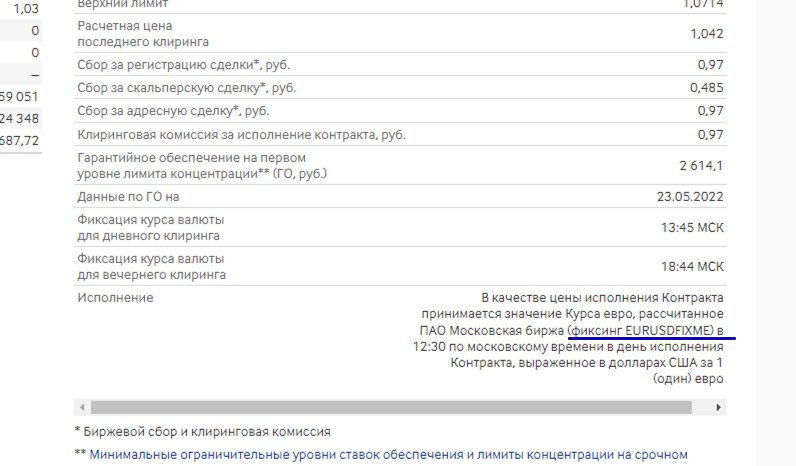Image resolution: width=796 pixels, height=466 pixels.
Task: Click the 1,042 settlement price value
Action: [706, 34]
